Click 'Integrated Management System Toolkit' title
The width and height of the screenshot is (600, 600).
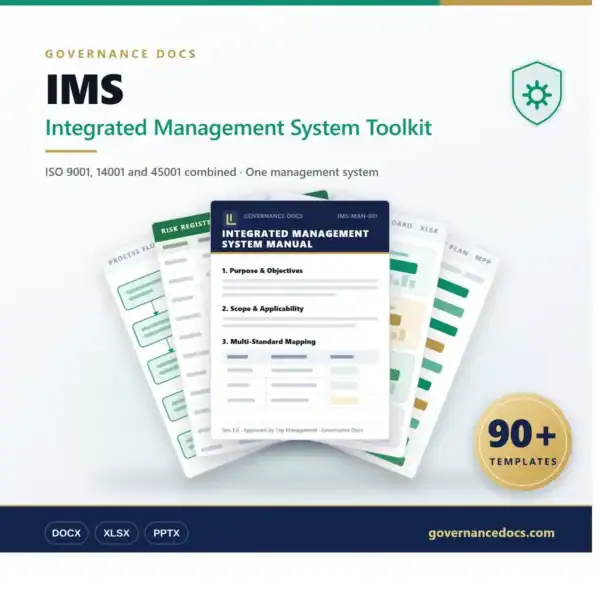pyautogui.click(x=238, y=128)
